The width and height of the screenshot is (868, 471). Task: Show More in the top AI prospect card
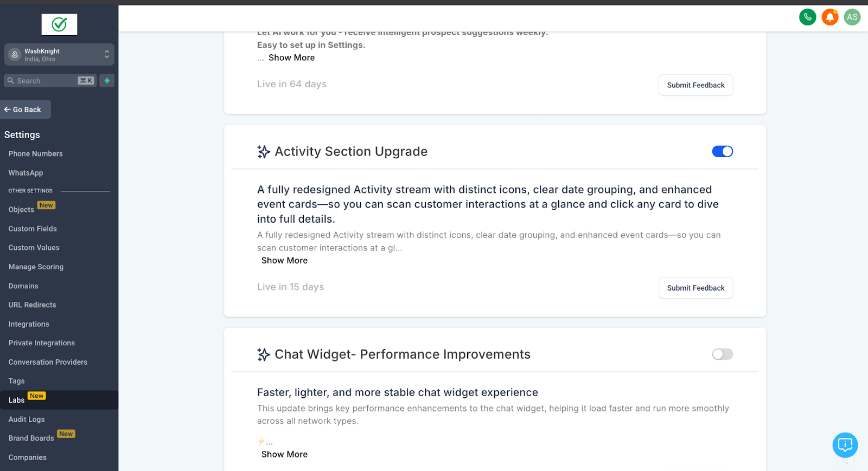(291, 58)
